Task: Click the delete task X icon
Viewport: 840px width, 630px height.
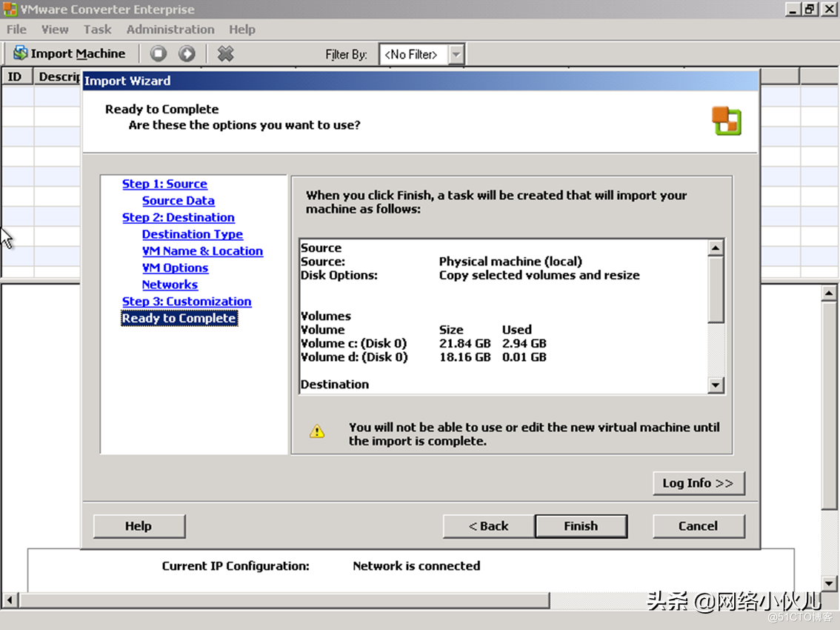Action: click(x=226, y=53)
